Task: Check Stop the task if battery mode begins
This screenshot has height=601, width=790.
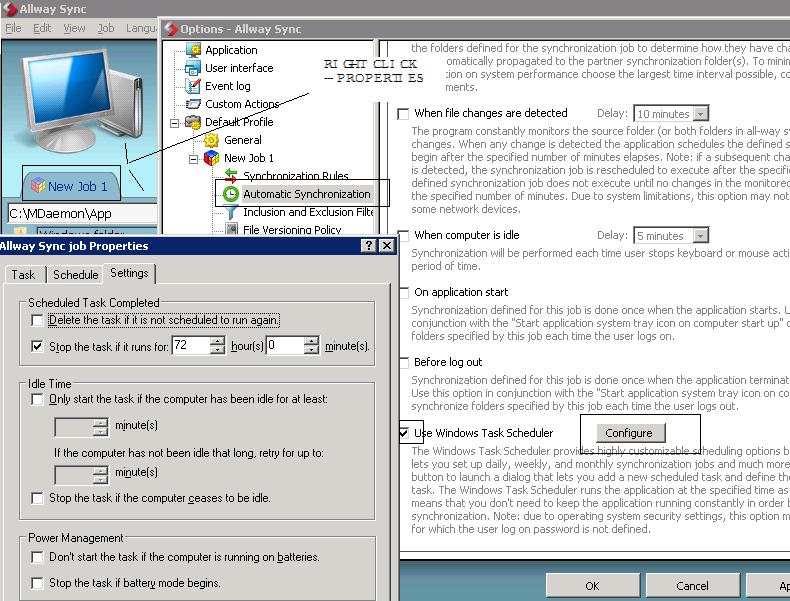Action: pos(37,583)
